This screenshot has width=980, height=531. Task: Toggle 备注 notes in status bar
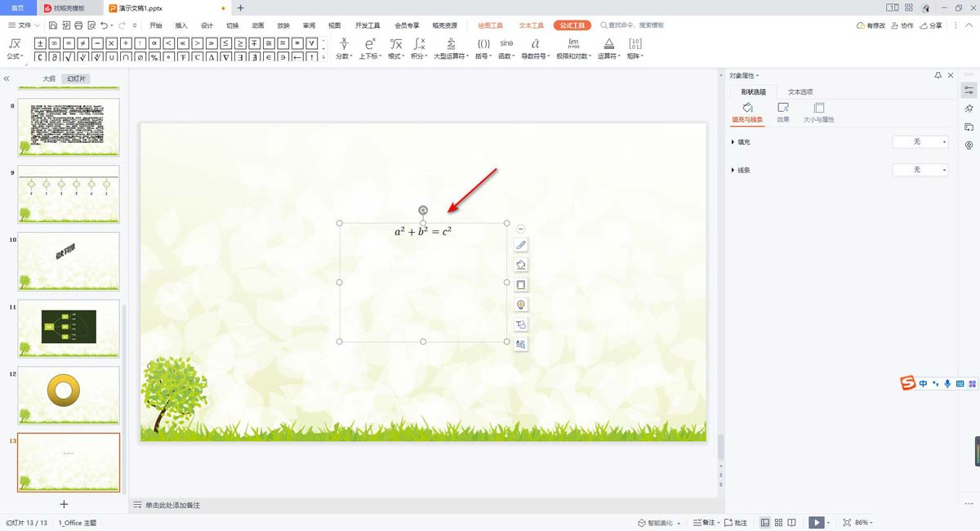click(704, 522)
